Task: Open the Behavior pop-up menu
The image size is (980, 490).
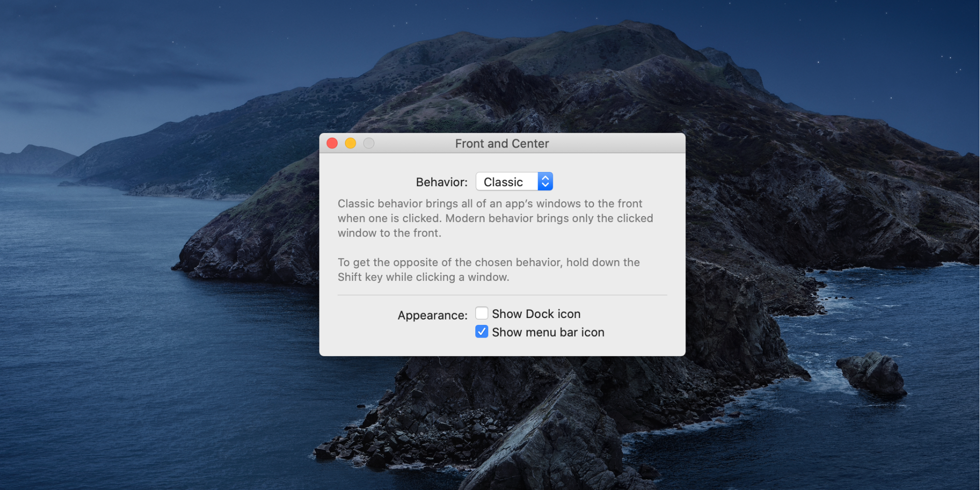Action: 514,182
